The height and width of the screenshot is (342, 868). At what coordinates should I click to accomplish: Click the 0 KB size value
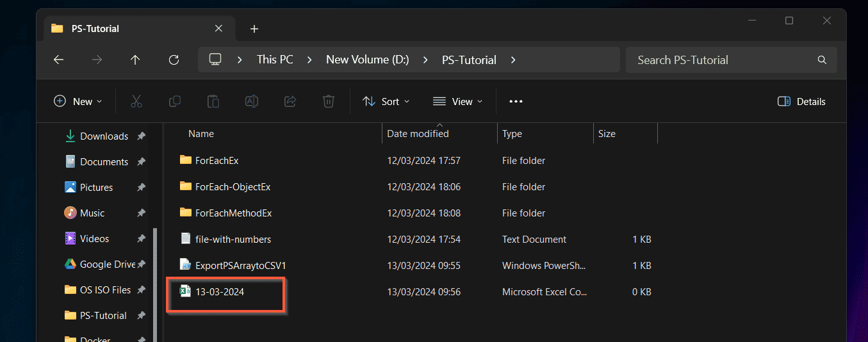click(x=642, y=291)
